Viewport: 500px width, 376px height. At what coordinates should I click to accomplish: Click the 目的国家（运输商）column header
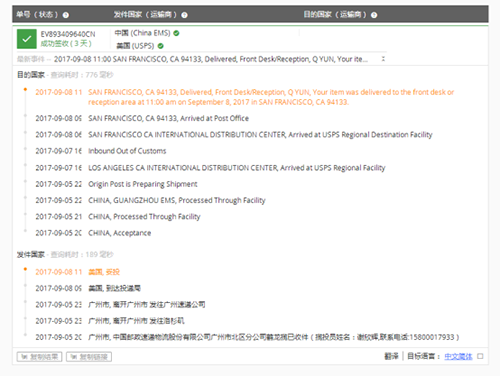click(335, 15)
